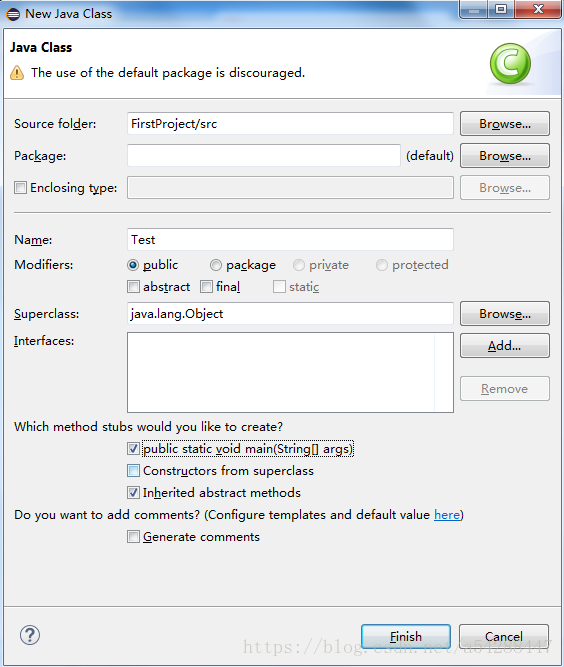The width and height of the screenshot is (564, 667).
Task: Browse for the Source folder
Action: (505, 124)
